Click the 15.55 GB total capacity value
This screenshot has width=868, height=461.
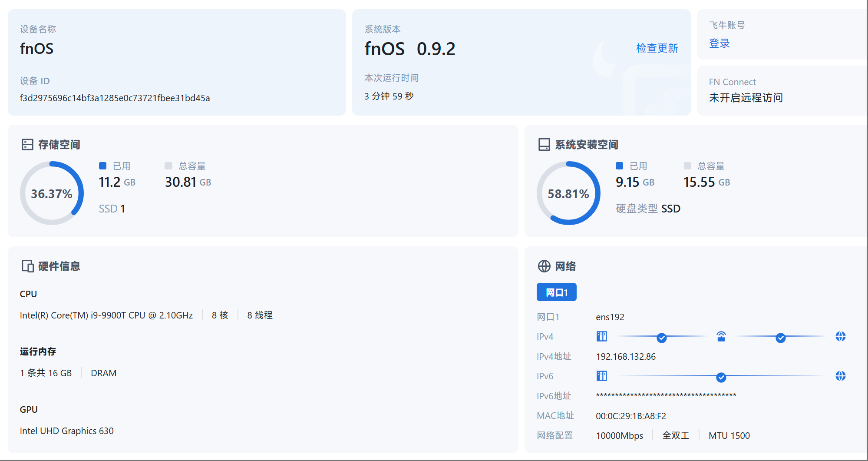point(707,182)
